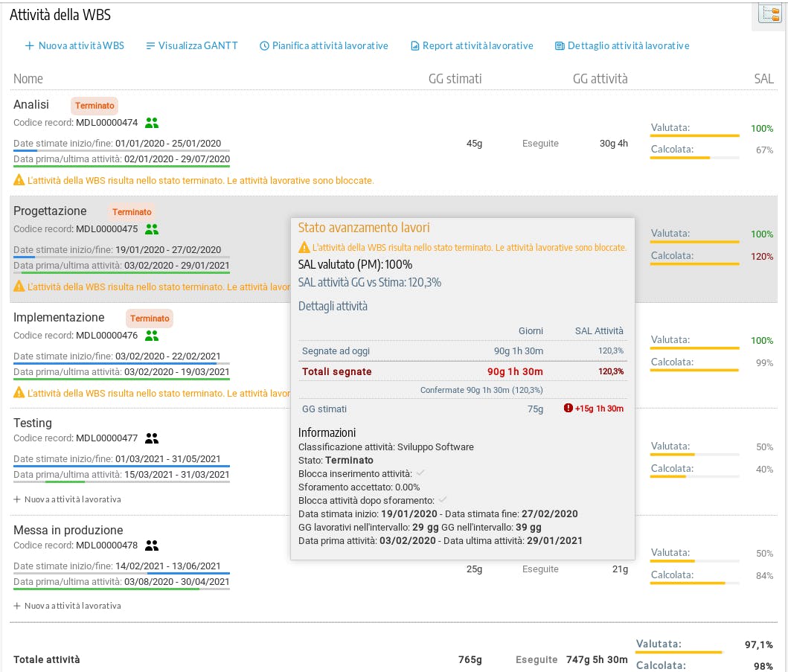Click the warning triangle in the popup
This screenshot has height=672, width=788.
(304, 248)
